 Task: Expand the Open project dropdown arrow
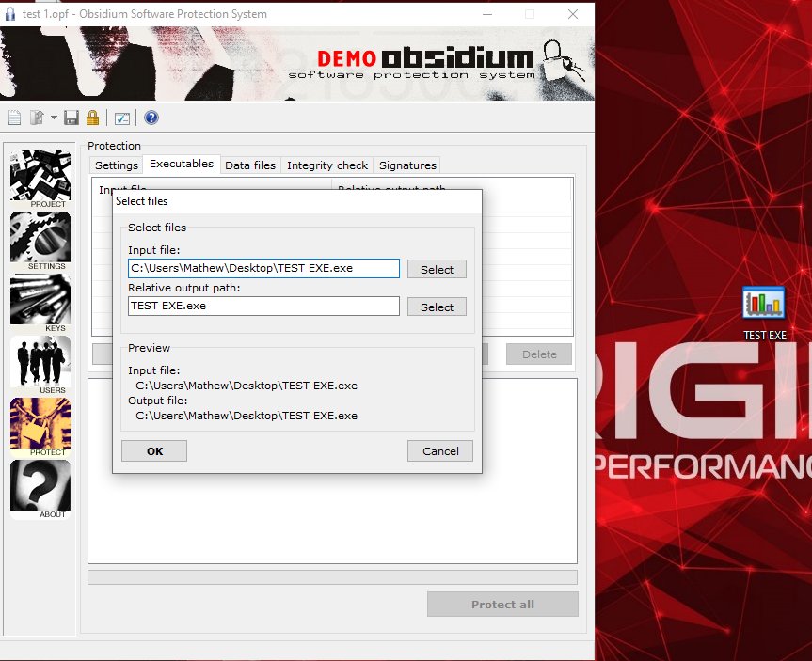[54, 118]
